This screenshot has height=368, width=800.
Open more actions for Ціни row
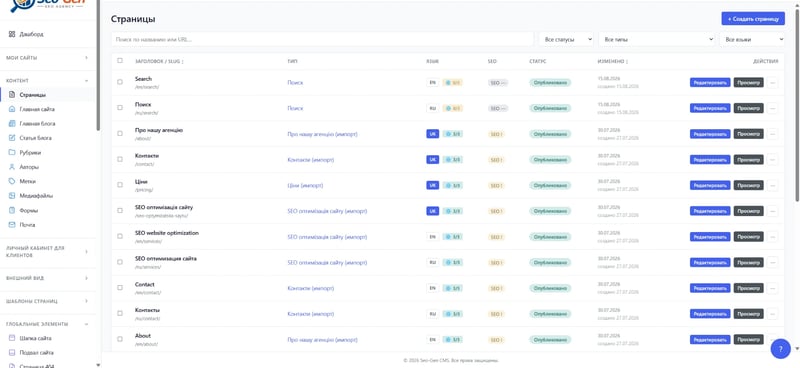772,185
